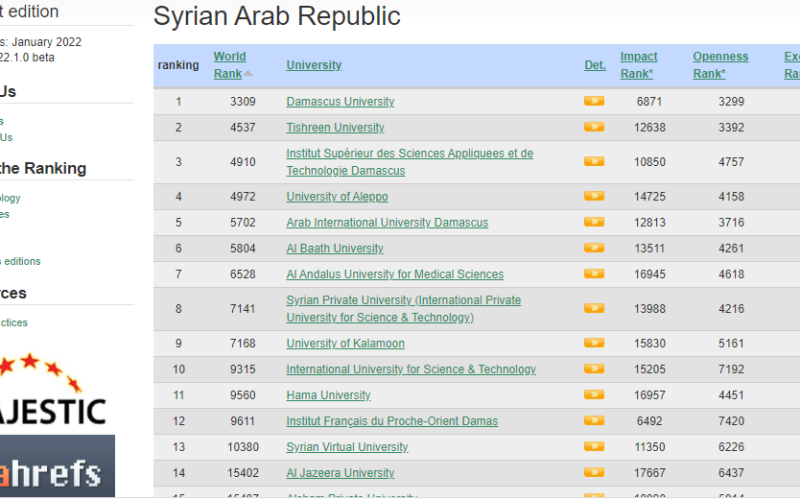Visit Al Andalus University for Medical Sciences
The image size is (800, 500).
(394, 274)
